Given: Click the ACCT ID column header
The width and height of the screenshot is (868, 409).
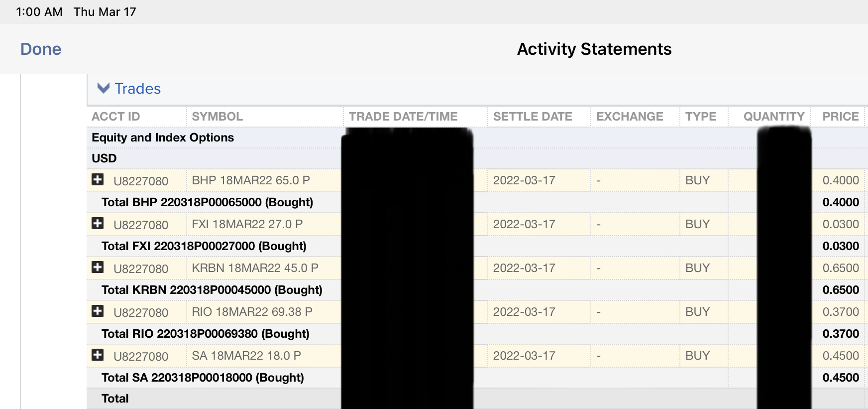Looking at the screenshot, I should point(116,117).
